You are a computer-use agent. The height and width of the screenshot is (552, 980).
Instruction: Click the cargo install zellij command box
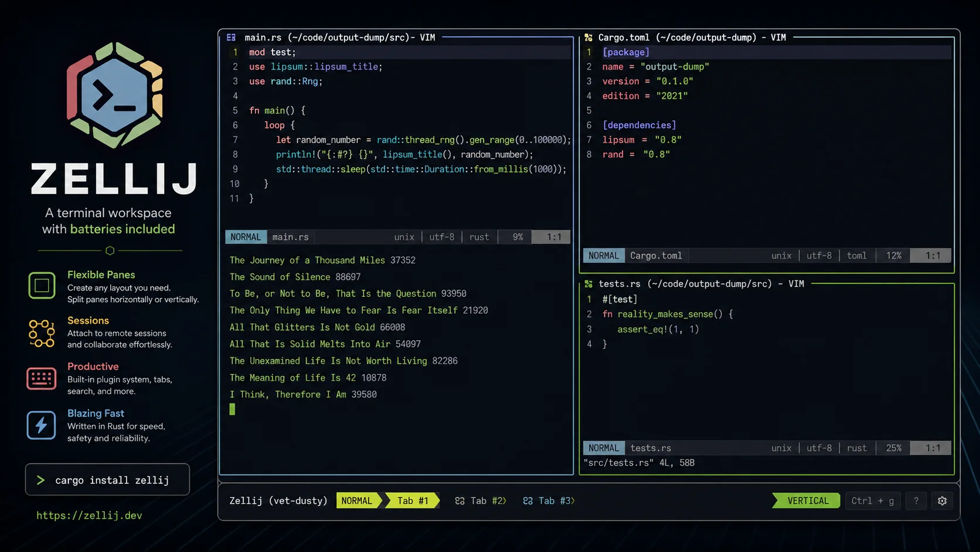(107, 480)
